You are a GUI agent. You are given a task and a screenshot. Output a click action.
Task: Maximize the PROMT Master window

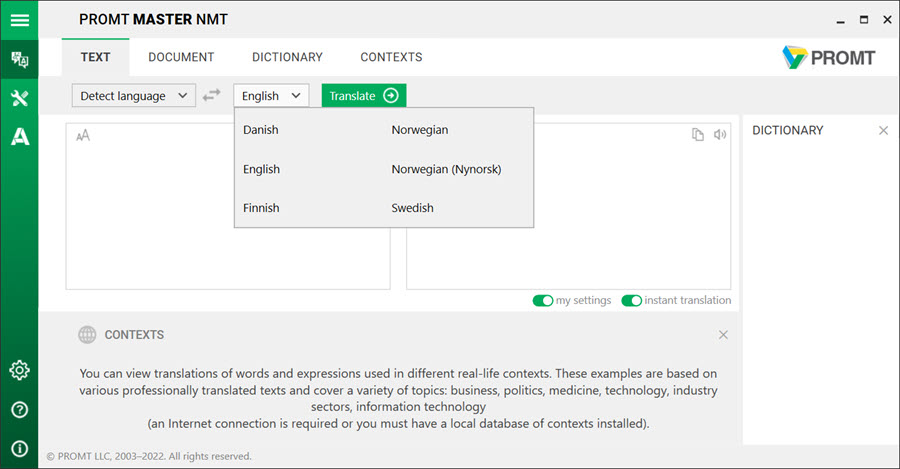[864, 20]
